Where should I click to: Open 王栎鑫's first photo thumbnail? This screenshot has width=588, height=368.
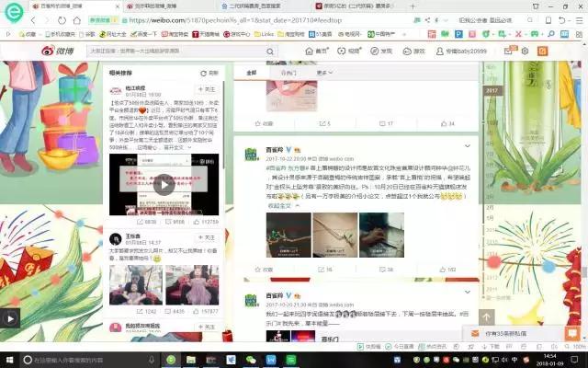[136, 285]
